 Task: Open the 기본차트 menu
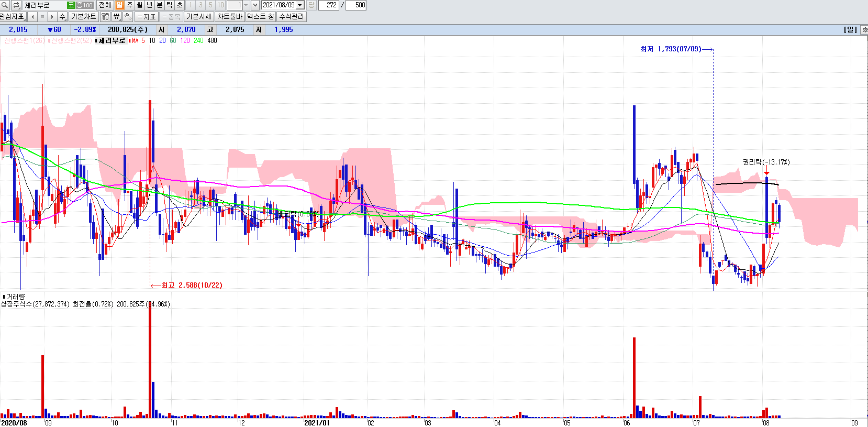[x=83, y=17]
